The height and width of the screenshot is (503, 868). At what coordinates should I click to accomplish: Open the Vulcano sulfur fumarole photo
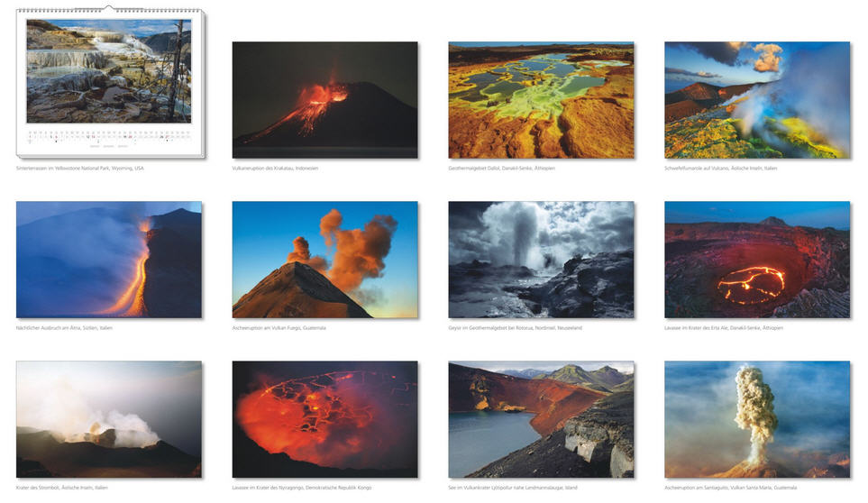pyautogui.click(x=757, y=99)
